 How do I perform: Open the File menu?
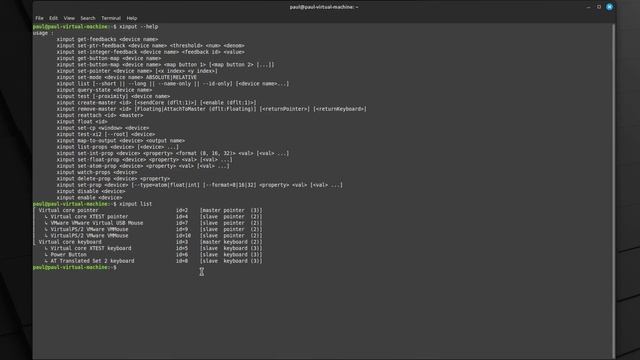[39, 18]
